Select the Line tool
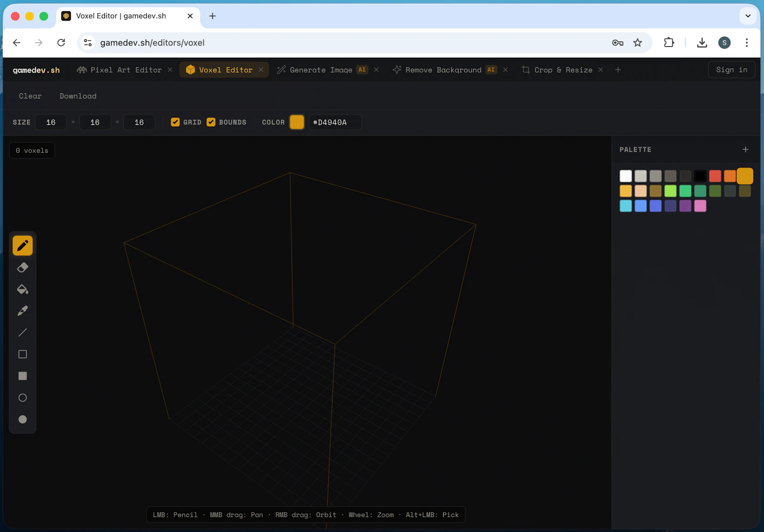Image resolution: width=764 pixels, height=532 pixels. click(22, 332)
